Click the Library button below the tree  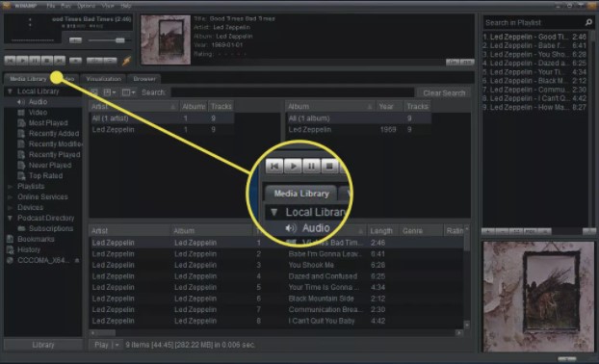click(x=43, y=345)
